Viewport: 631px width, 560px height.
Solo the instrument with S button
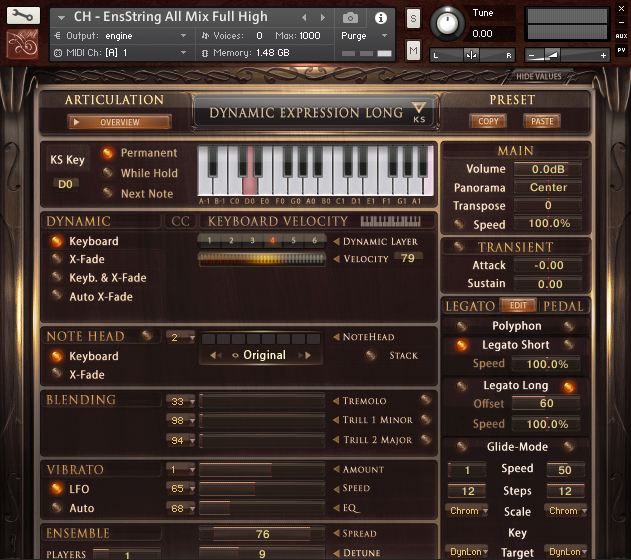[x=413, y=19]
